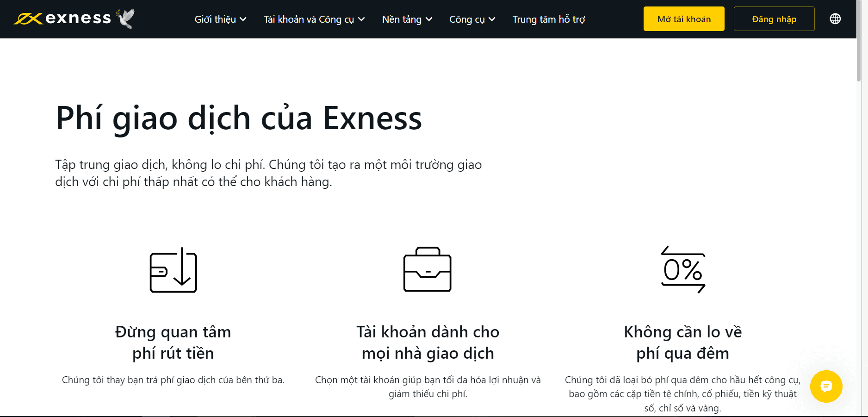Click the wallet withdrawal icon
868x417 pixels.
pyautogui.click(x=174, y=270)
